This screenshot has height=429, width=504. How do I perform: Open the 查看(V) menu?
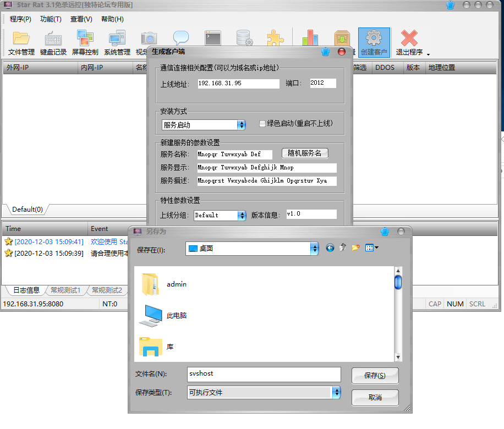(x=81, y=19)
